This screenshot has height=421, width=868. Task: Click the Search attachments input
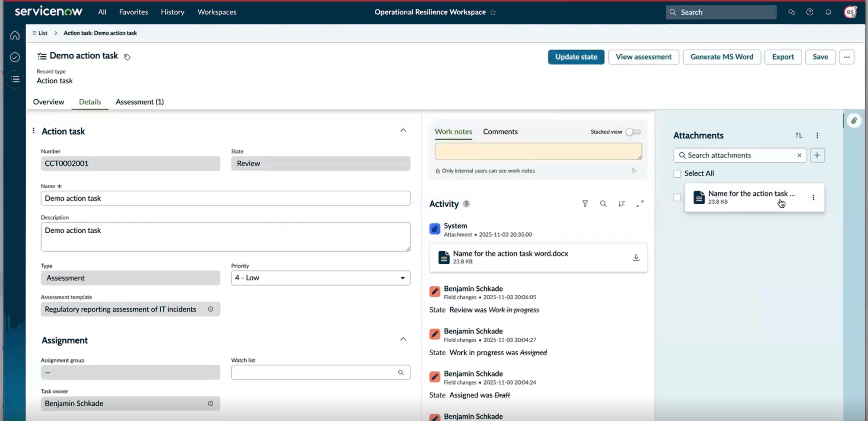pos(740,155)
